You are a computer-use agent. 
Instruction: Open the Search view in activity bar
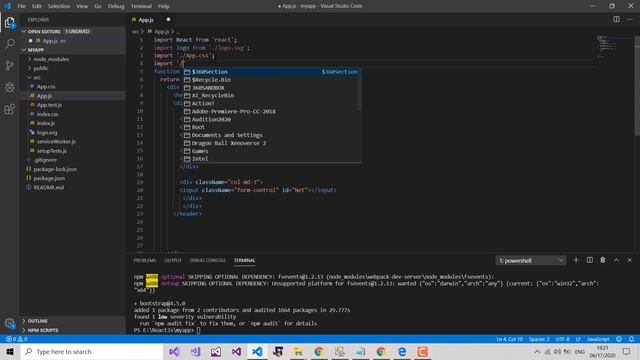tap(10, 44)
